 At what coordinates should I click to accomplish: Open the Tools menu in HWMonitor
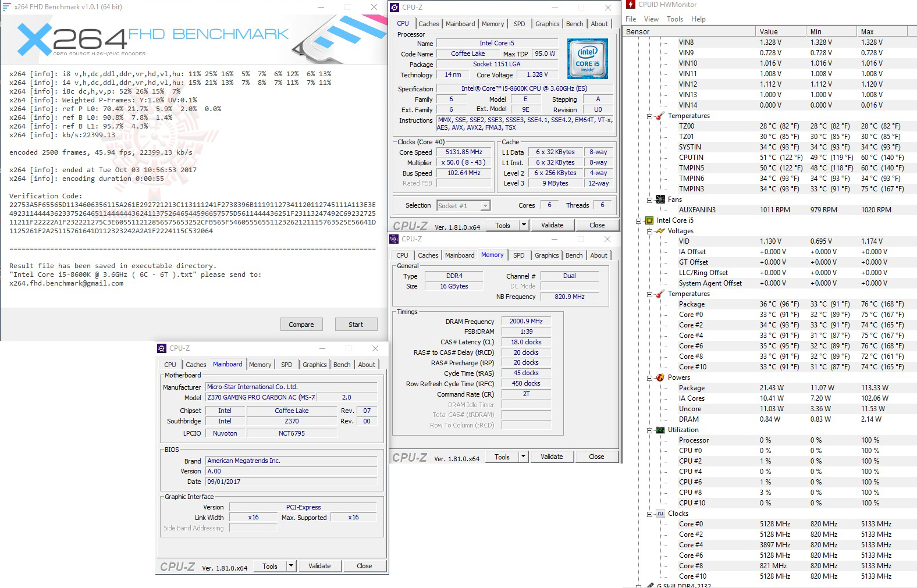[x=675, y=19]
